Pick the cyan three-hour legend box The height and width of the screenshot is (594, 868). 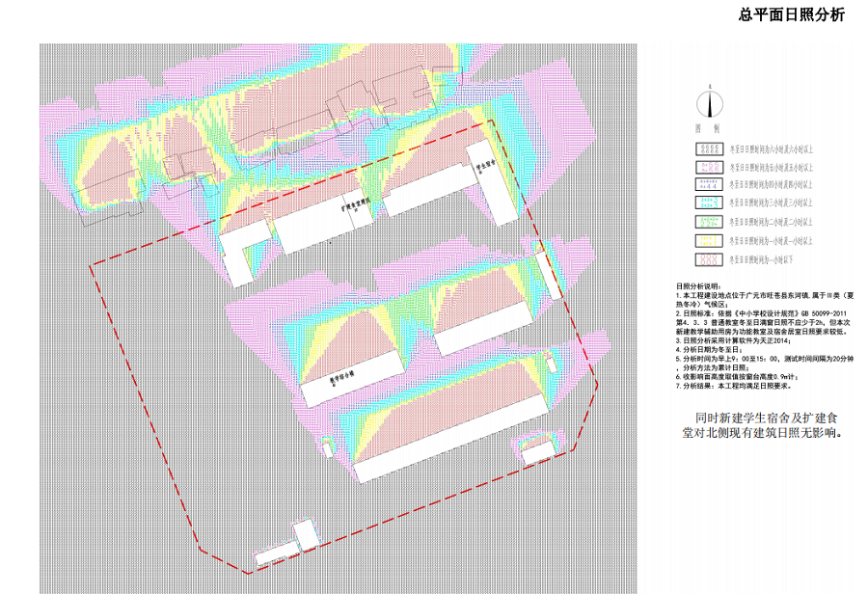pyautogui.click(x=709, y=203)
